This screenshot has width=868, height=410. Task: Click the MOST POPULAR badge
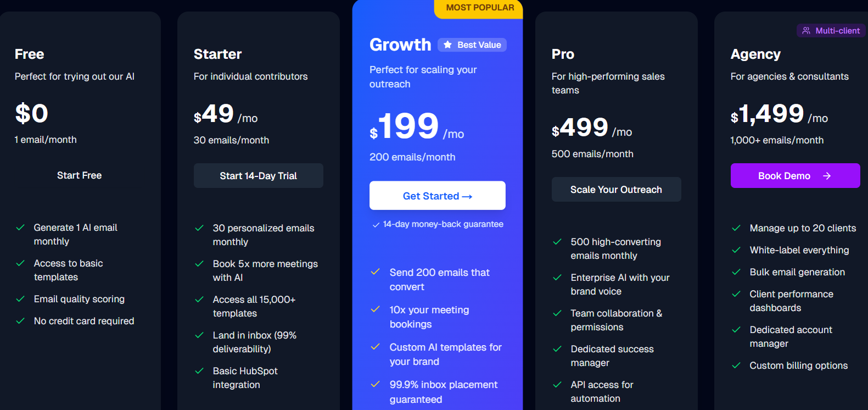click(x=478, y=7)
